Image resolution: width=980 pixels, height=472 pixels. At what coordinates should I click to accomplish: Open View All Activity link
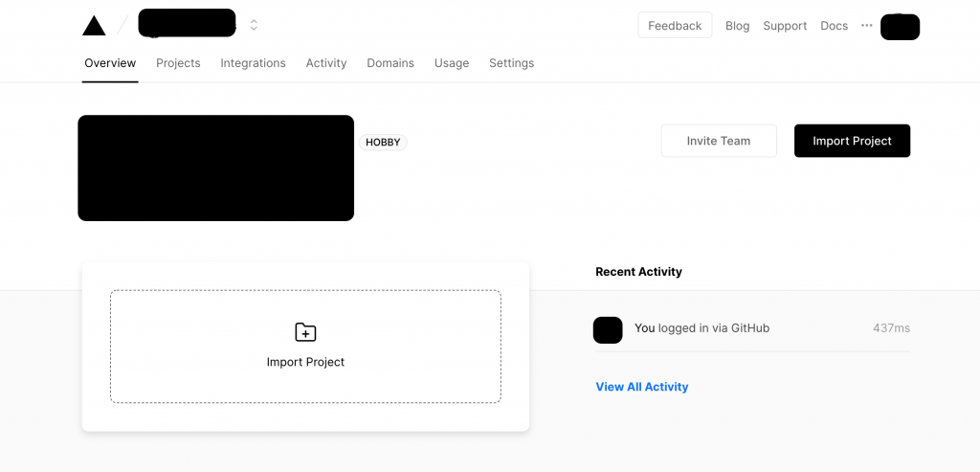point(642,387)
